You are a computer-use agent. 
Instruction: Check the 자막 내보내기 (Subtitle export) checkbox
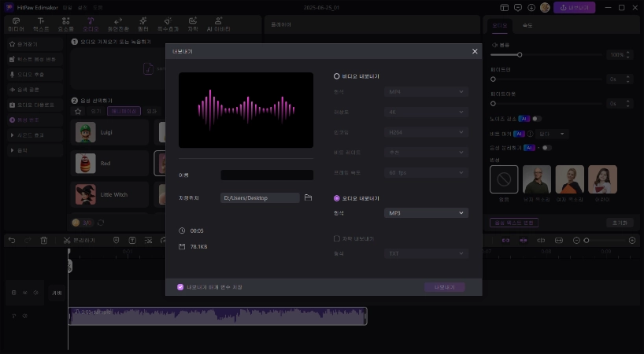pos(337,238)
